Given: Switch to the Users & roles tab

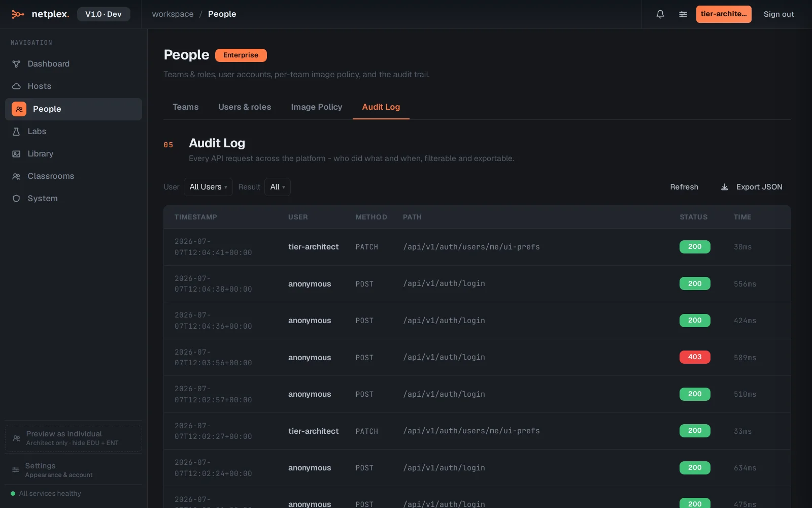Looking at the screenshot, I should tap(245, 107).
